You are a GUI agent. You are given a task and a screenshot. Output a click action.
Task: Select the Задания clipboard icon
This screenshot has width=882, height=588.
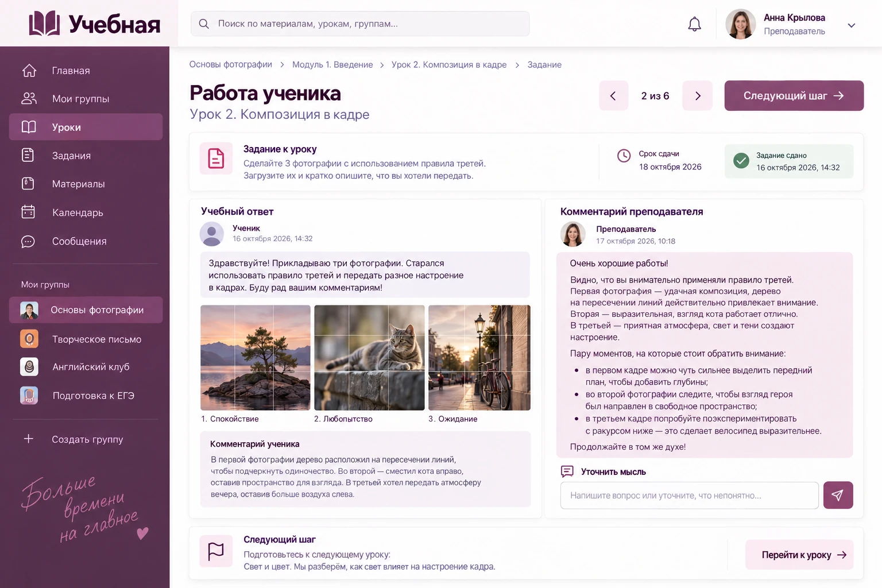click(x=28, y=155)
